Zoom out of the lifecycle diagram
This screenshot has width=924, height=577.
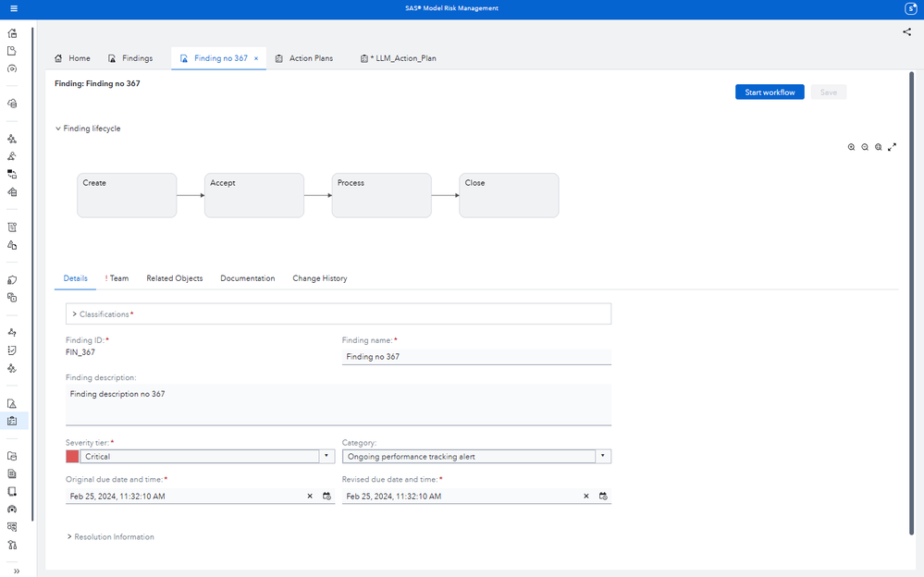tap(865, 147)
